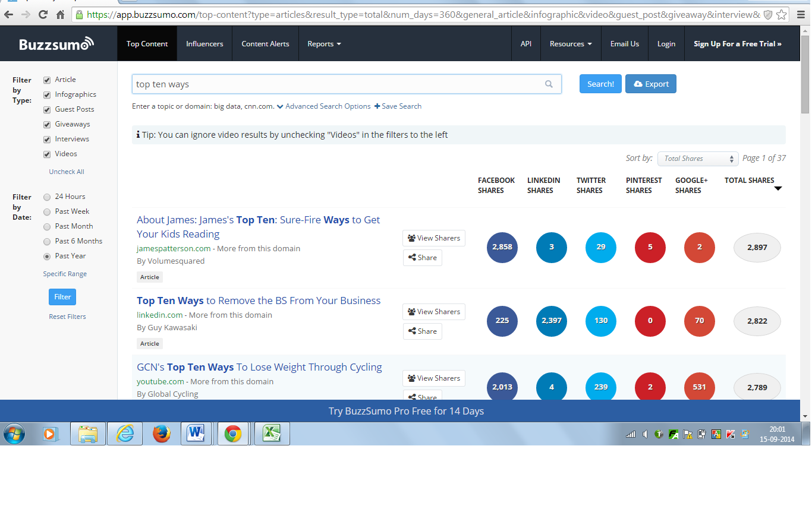812x506 pixels.
Task: Open the Top Content tab
Action: [147, 44]
